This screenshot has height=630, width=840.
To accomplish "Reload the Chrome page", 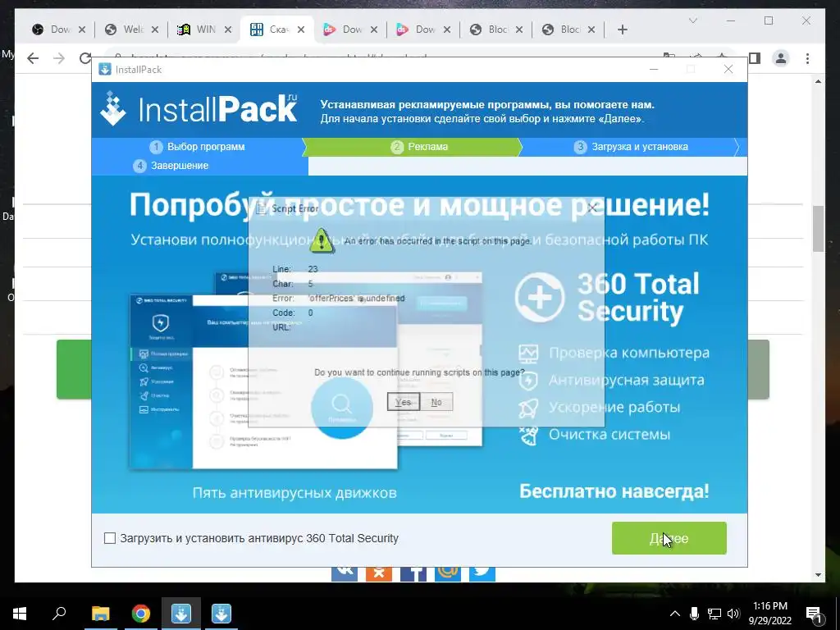I will tap(84, 58).
